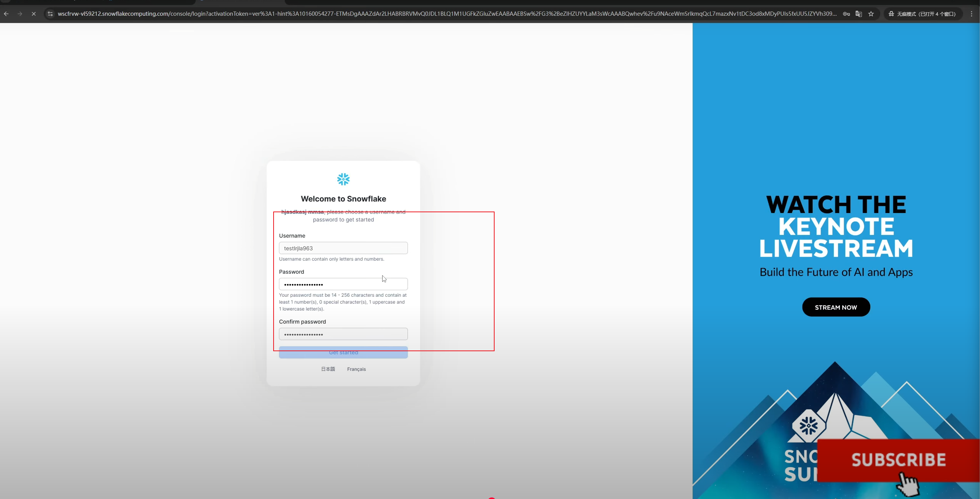Switch language to 日本語

[x=328, y=369]
